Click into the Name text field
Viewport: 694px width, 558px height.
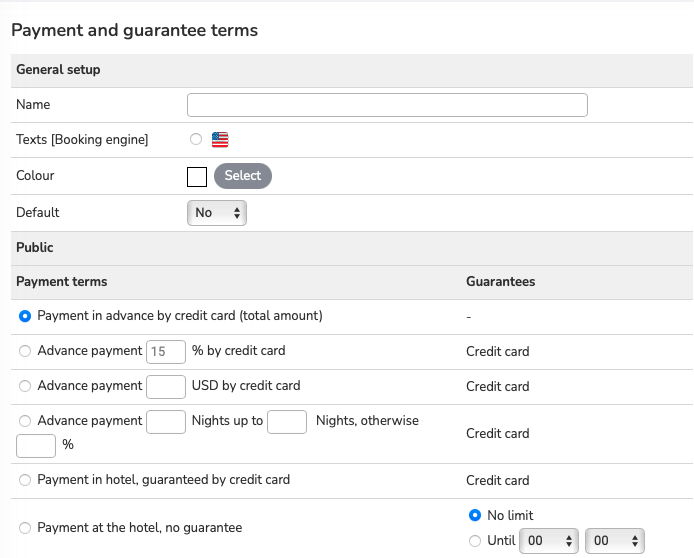coord(387,105)
